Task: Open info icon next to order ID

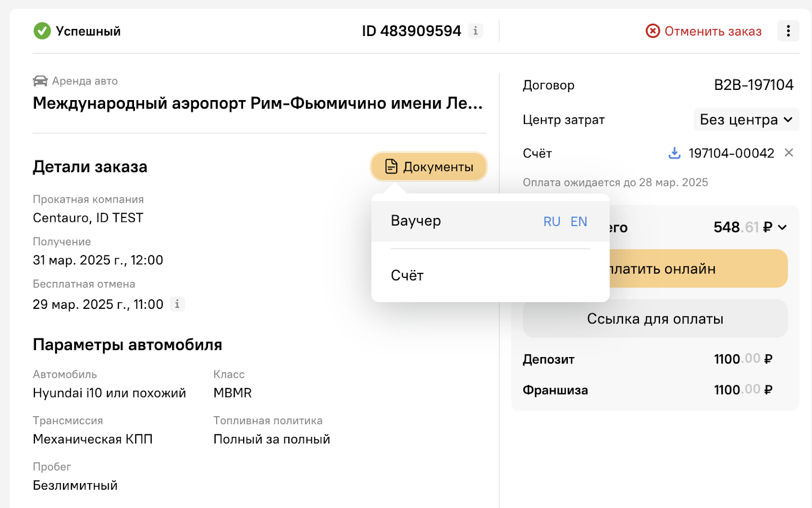Action: point(476,31)
